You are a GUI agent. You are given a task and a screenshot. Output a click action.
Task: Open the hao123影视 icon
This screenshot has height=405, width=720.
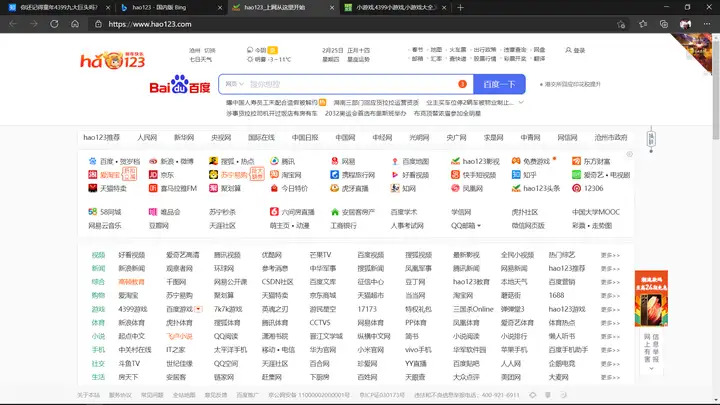click(x=456, y=161)
